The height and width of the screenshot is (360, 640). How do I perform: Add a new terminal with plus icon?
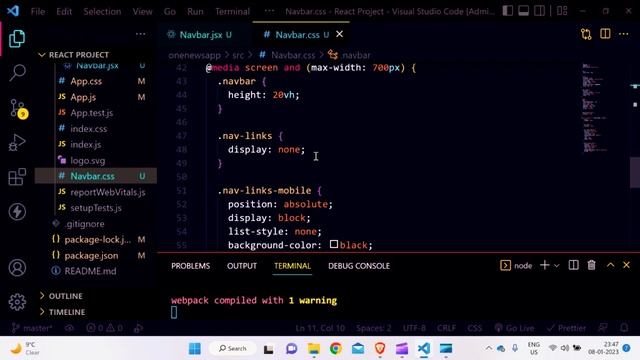point(544,265)
